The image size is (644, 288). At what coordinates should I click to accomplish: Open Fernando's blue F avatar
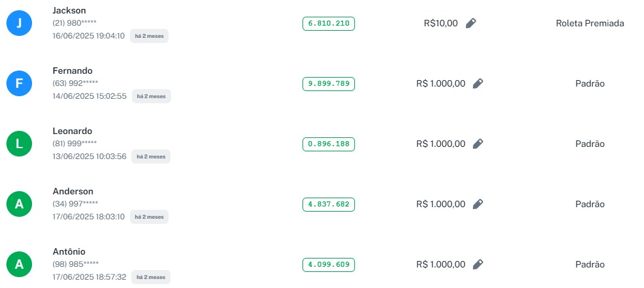click(19, 83)
